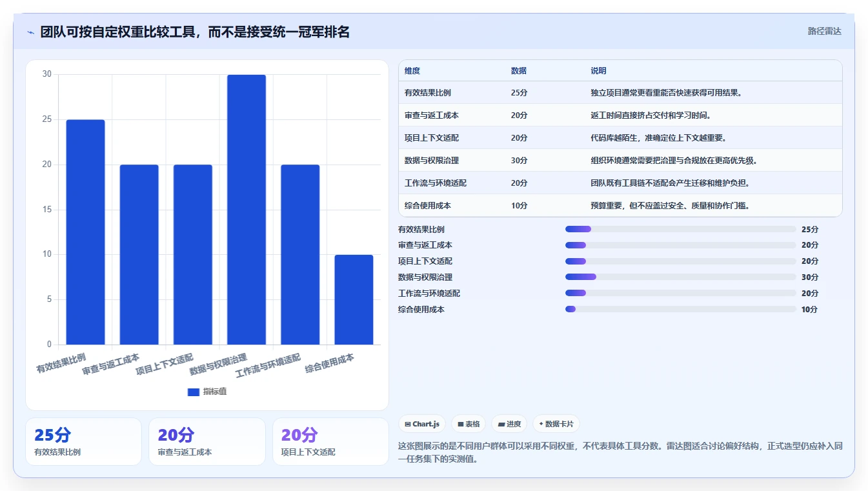
Task: Click the description 返工时间直接挤占交付和学习时间
Action: pos(651,115)
